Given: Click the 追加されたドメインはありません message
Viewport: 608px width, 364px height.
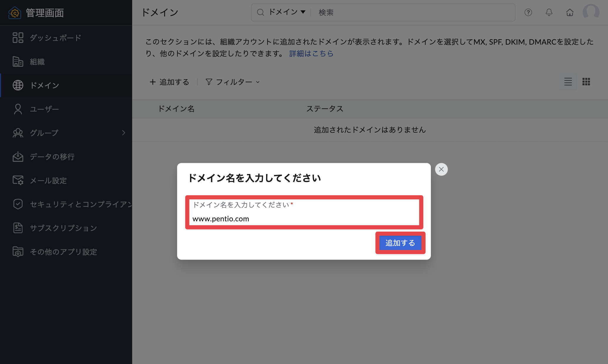Looking at the screenshot, I should [x=370, y=130].
